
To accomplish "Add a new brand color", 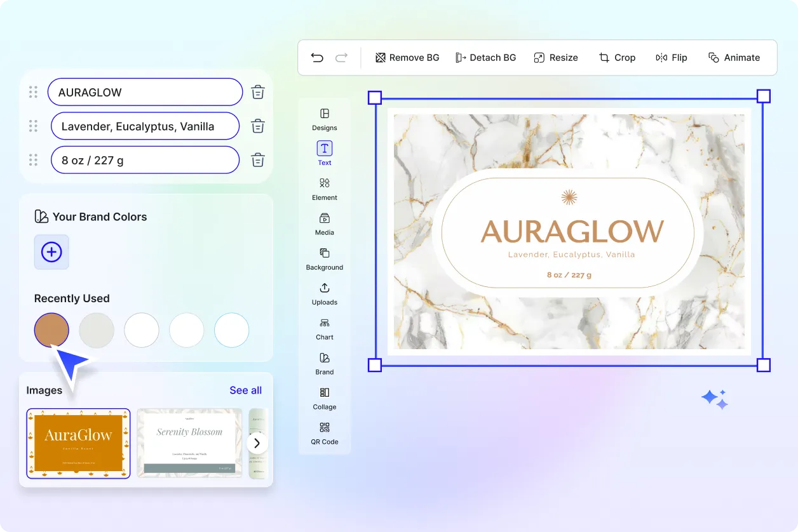I will [x=51, y=252].
